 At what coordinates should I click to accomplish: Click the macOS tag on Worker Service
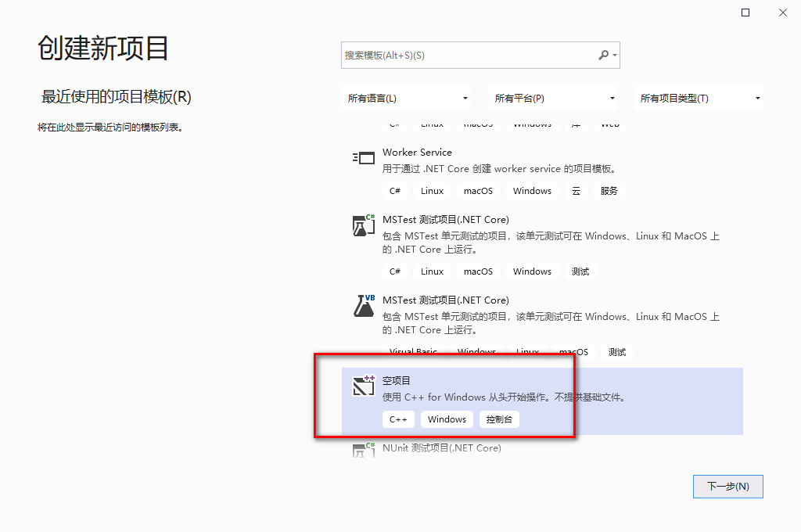[477, 190]
